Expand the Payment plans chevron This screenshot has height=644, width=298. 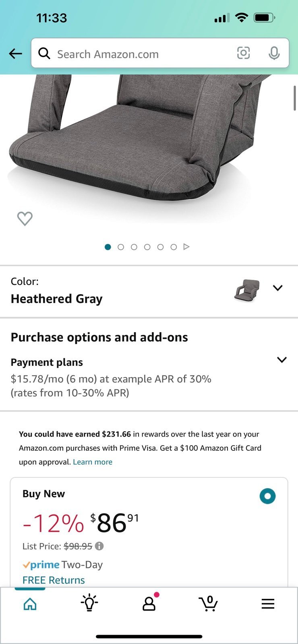[x=282, y=360]
